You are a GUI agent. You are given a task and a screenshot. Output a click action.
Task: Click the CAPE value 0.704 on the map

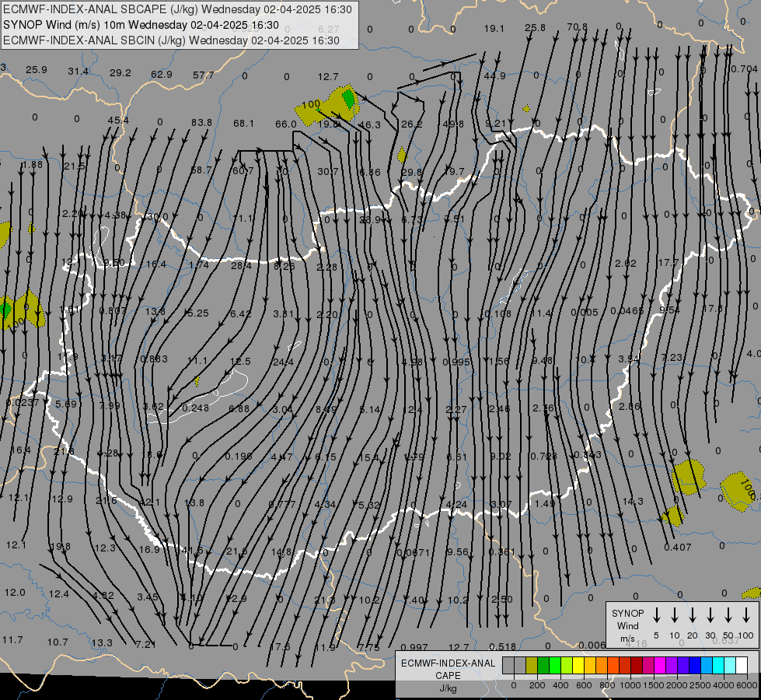744,69
